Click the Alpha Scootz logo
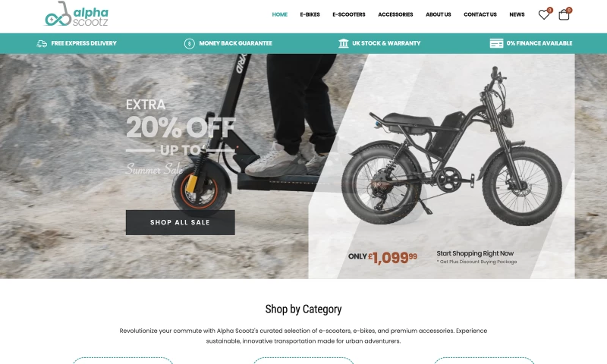Screen dimensions: 607x364 [x=77, y=14]
